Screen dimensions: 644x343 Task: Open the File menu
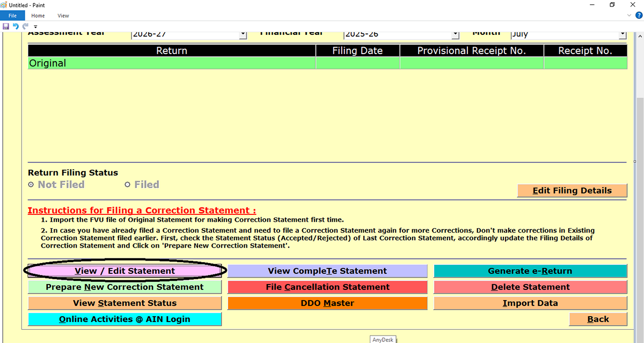point(12,16)
